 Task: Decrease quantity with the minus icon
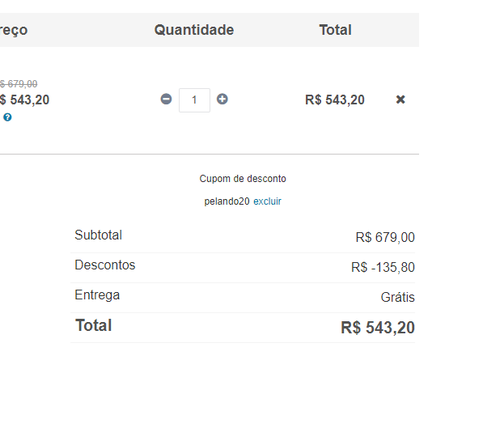click(166, 99)
